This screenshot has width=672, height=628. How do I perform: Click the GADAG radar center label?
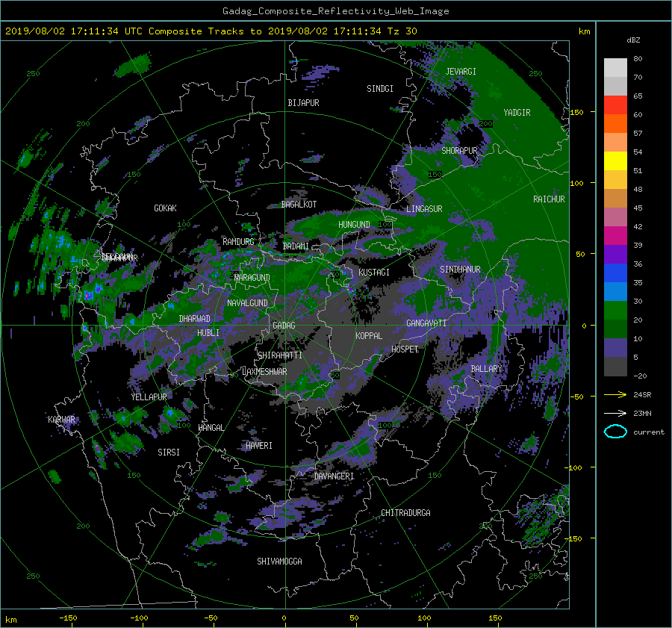click(x=284, y=326)
